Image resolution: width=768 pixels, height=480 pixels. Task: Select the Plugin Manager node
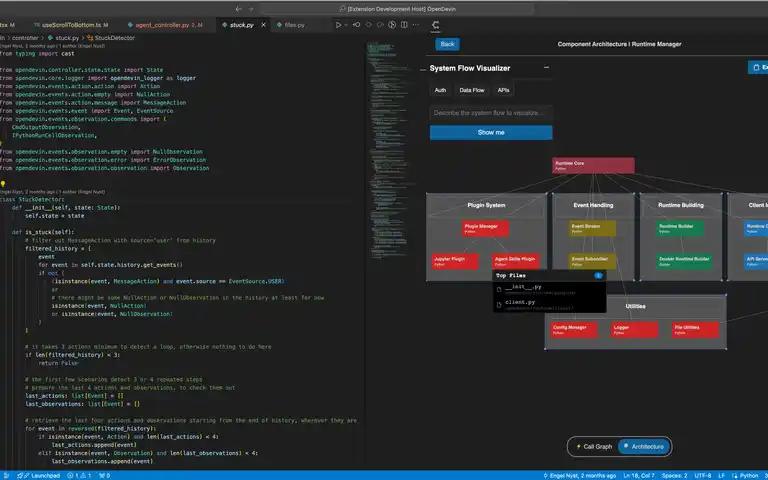[x=485, y=228]
